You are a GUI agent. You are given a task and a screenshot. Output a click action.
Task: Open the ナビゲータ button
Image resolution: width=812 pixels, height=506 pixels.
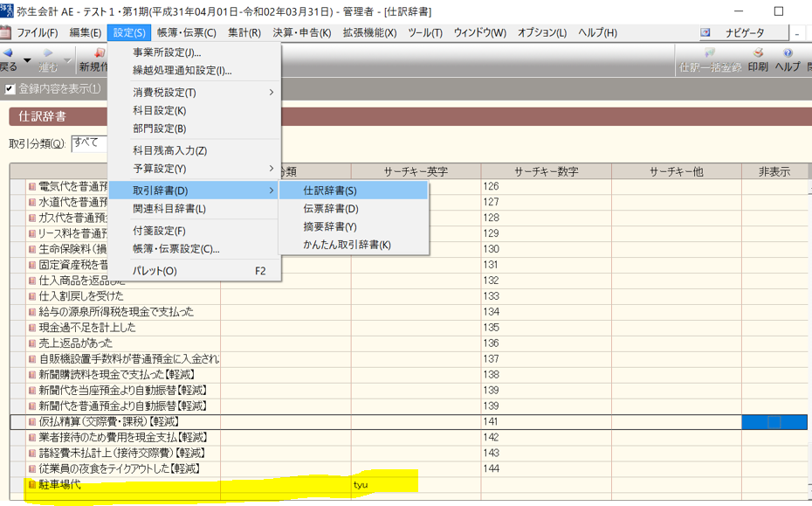(743, 33)
